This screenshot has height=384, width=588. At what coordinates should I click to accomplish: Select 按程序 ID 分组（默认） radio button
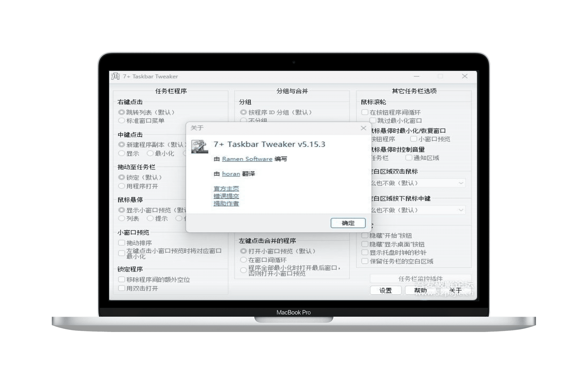pyautogui.click(x=243, y=112)
